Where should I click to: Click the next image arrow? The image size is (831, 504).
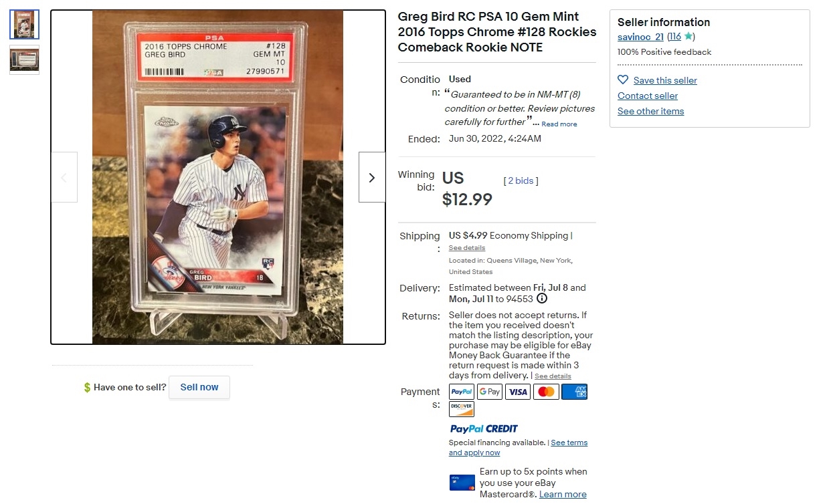click(x=372, y=177)
